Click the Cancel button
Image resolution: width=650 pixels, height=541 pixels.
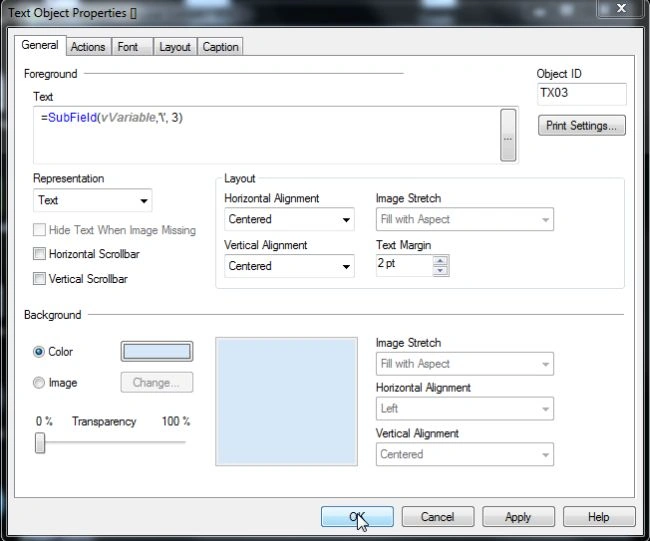[x=438, y=517]
